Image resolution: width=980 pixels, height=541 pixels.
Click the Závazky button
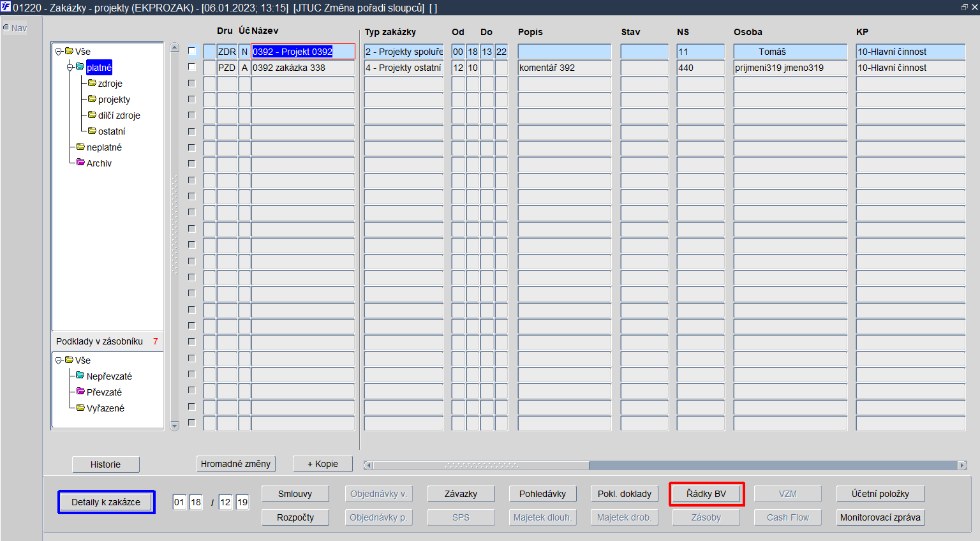[x=461, y=494]
